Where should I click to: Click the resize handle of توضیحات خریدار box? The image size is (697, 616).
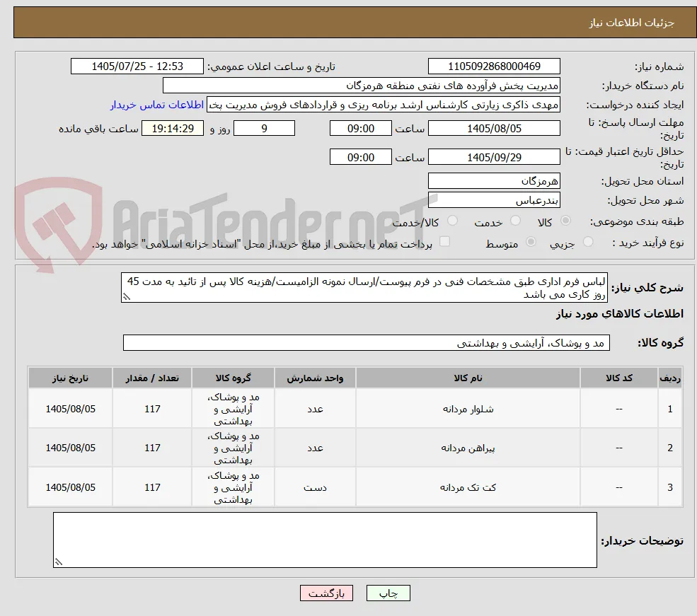click(59, 562)
